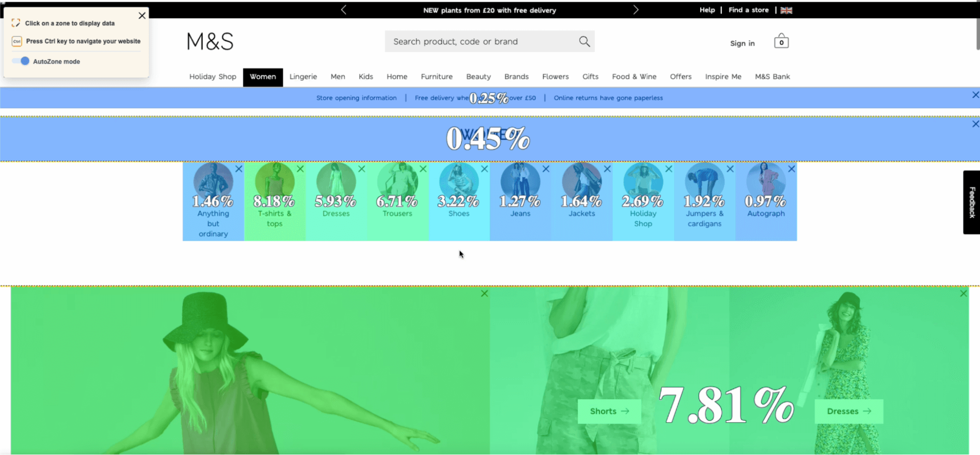Click the left arrow on the top banner
Screen dimensions: 980x455
[x=344, y=9]
